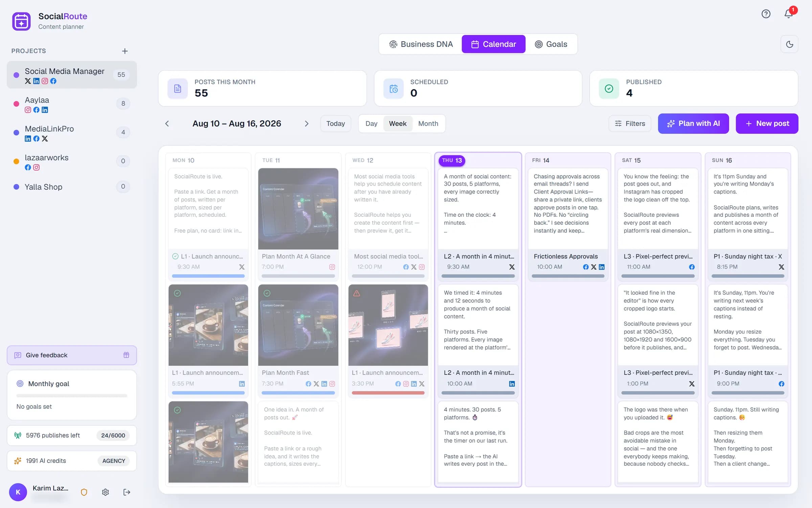Open the Most social media tool post at 12:00 PM
The image size is (812, 508).
click(388, 224)
